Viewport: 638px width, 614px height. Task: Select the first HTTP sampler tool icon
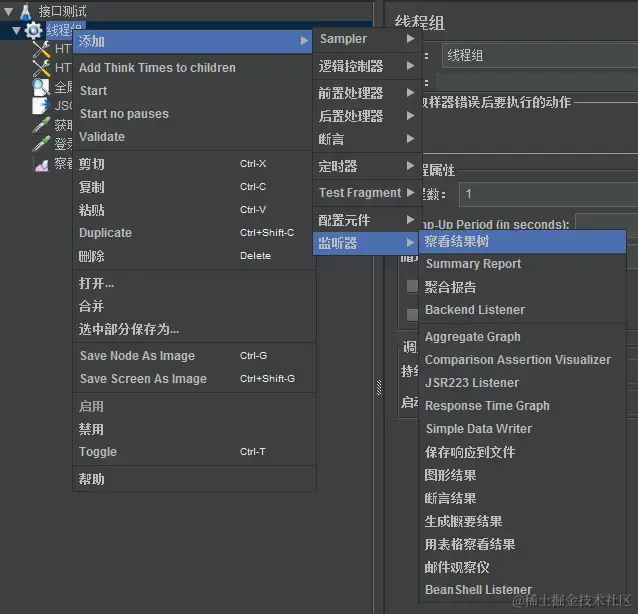tap(42, 49)
